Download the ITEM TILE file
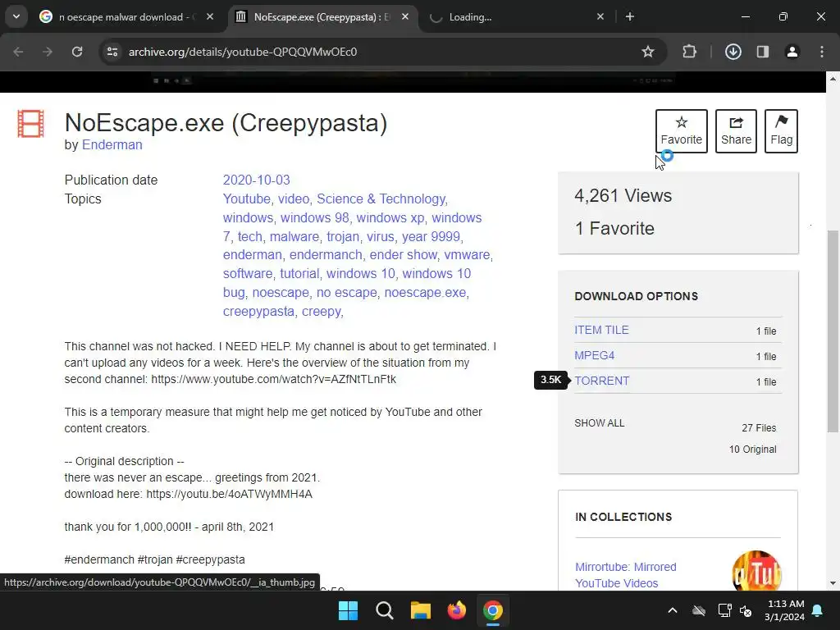The height and width of the screenshot is (630, 840). click(601, 330)
